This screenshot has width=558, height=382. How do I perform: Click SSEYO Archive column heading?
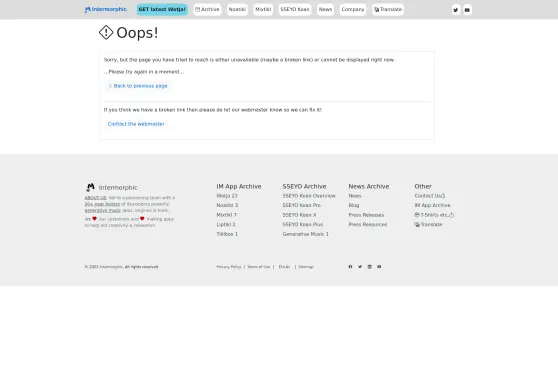point(304,186)
